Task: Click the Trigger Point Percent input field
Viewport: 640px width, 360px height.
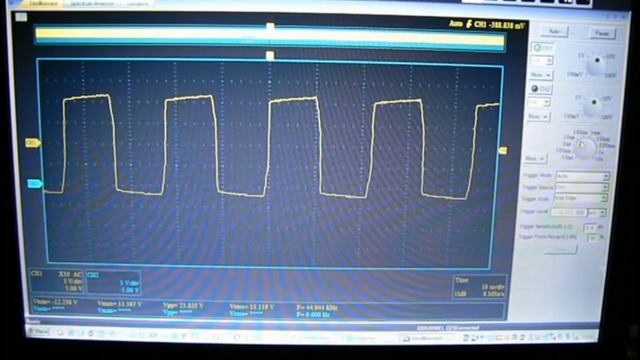Action: coord(593,238)
